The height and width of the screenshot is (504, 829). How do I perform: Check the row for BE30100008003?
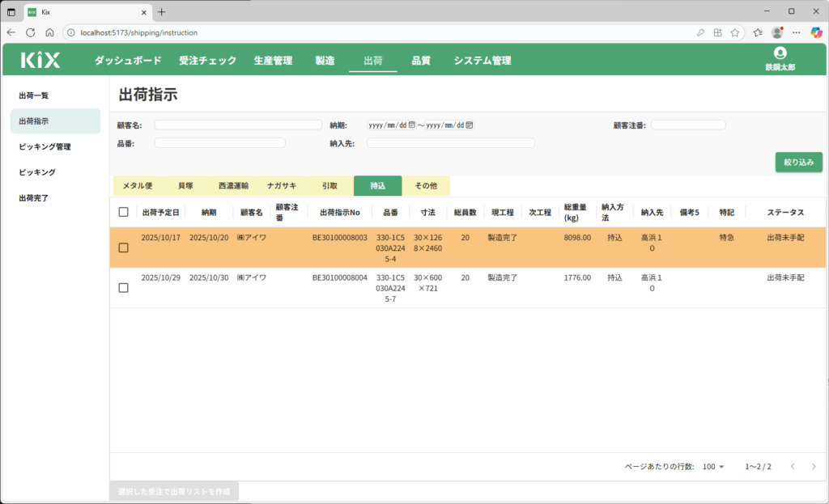click(x=123, y=248)
